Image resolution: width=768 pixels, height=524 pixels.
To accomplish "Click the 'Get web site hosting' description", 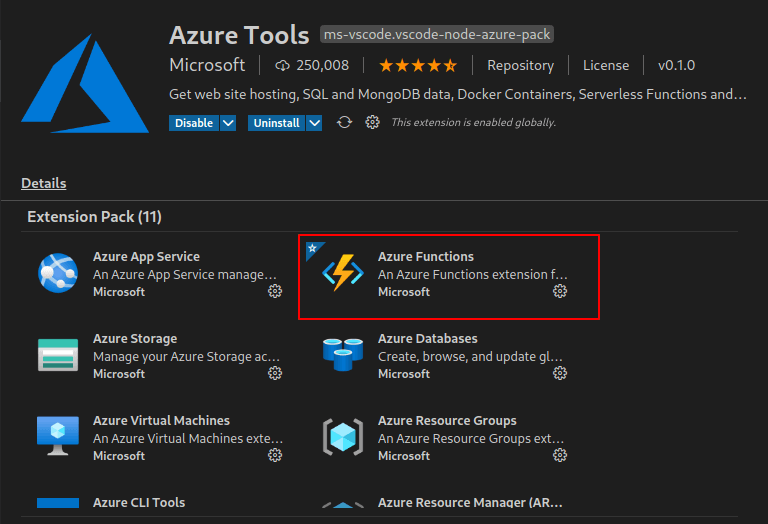I will tap(458, 94).
